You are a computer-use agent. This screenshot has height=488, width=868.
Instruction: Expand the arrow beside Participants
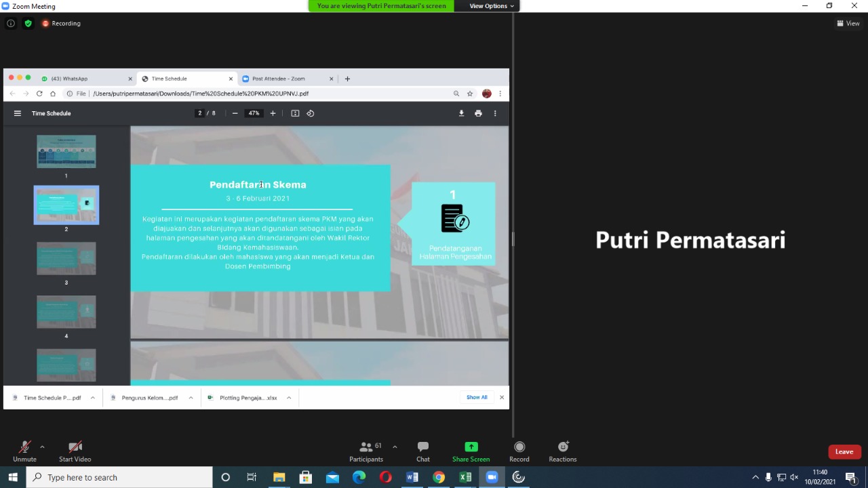point(395,447)
